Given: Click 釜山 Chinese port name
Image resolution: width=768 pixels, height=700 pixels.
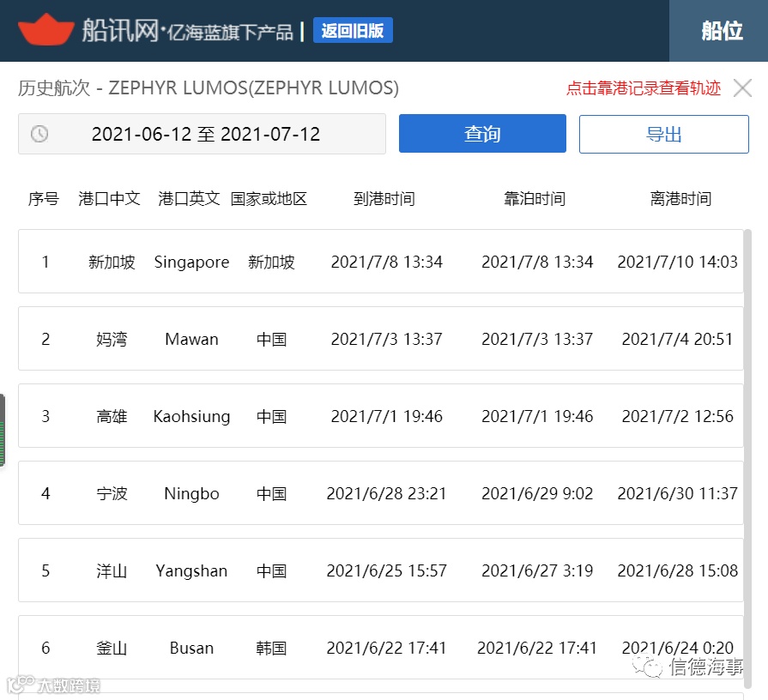Looking at the screenshot, I should click(x=112, y=649).
